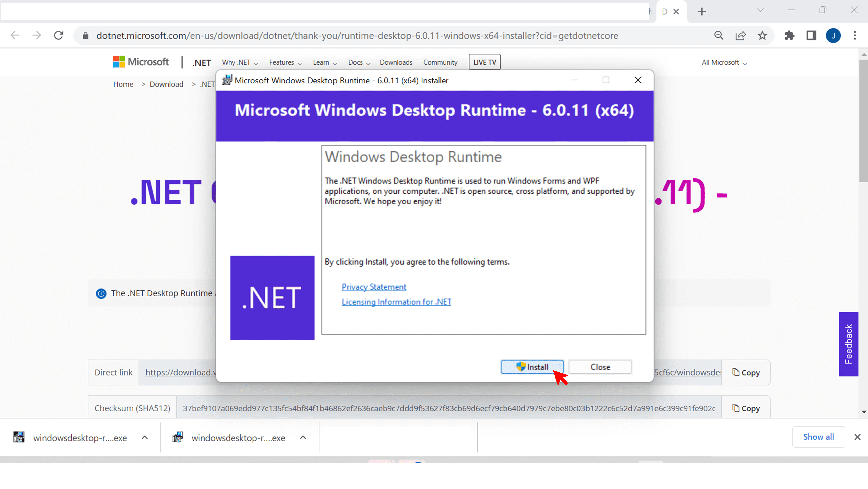Screen dimensions: 868x489
Task: Expand Docs menu
Action: [359, 63]
